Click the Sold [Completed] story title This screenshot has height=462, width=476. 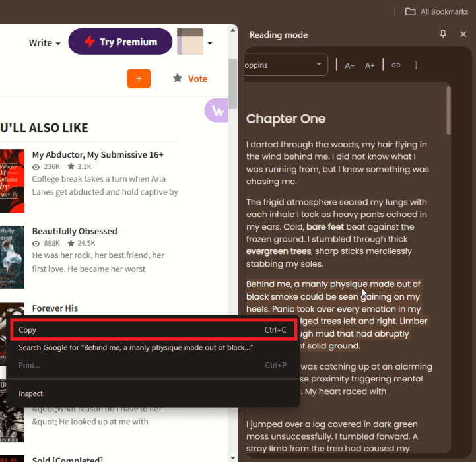pos(67,459)
